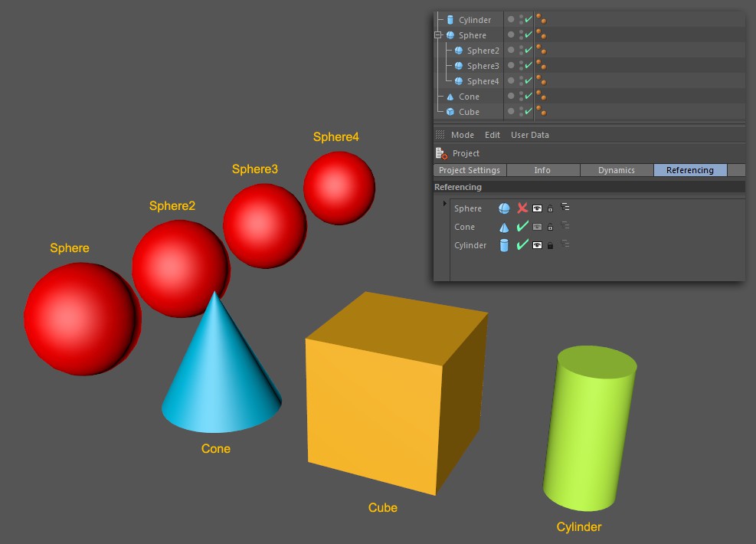The height and width of the screenshot is (544, 756).
Task: Collapse the Sphere hierarchy in object tree
Action: (438, 35)
